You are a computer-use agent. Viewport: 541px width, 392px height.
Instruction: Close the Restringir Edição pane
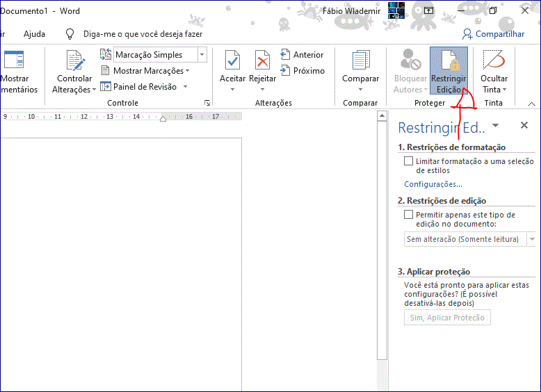pos(524,125)
